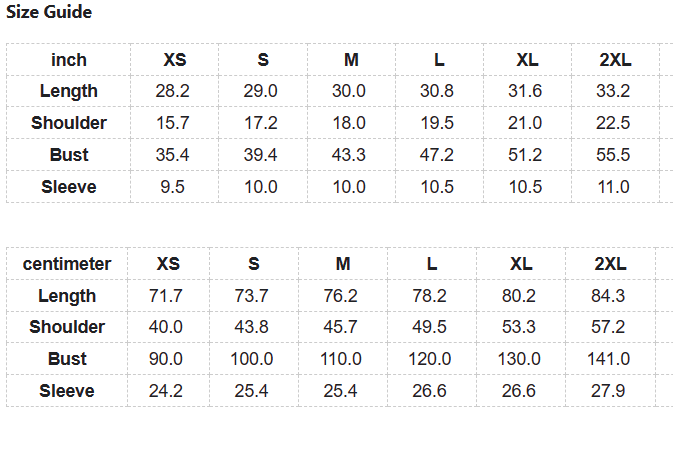Select the 84.3 length value
This screenshot has height=452, width=673.
coord(608,296)
